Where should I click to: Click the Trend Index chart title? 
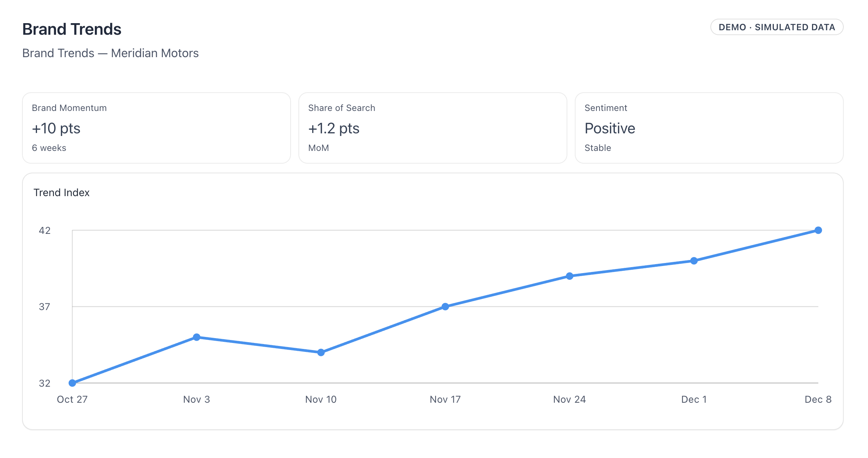(62, 192)
